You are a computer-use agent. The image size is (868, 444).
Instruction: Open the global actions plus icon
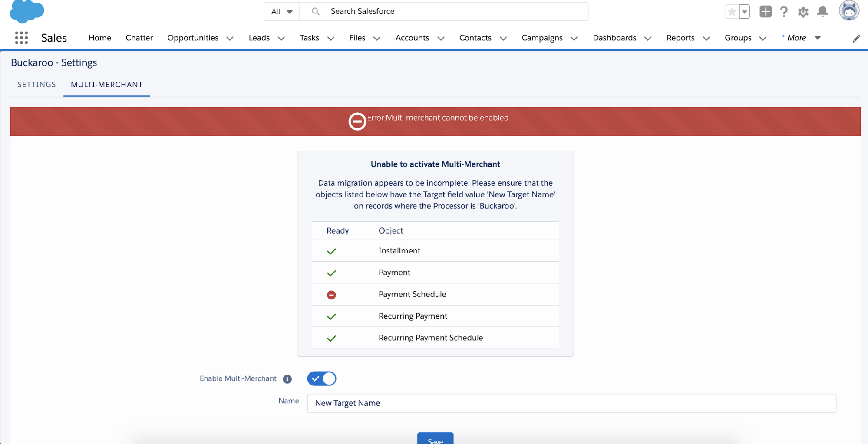coord(766,12)
